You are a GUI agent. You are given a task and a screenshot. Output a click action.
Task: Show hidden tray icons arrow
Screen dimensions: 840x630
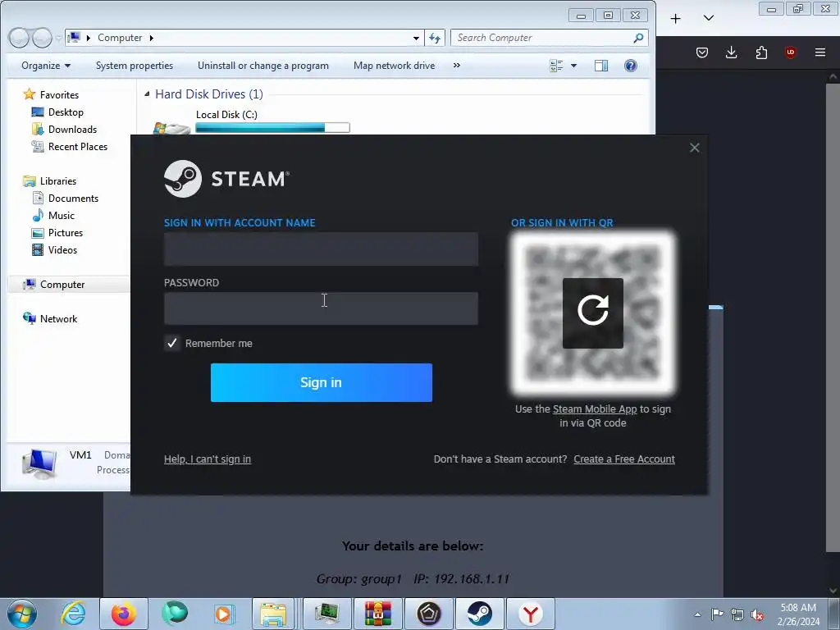[697, 614]
